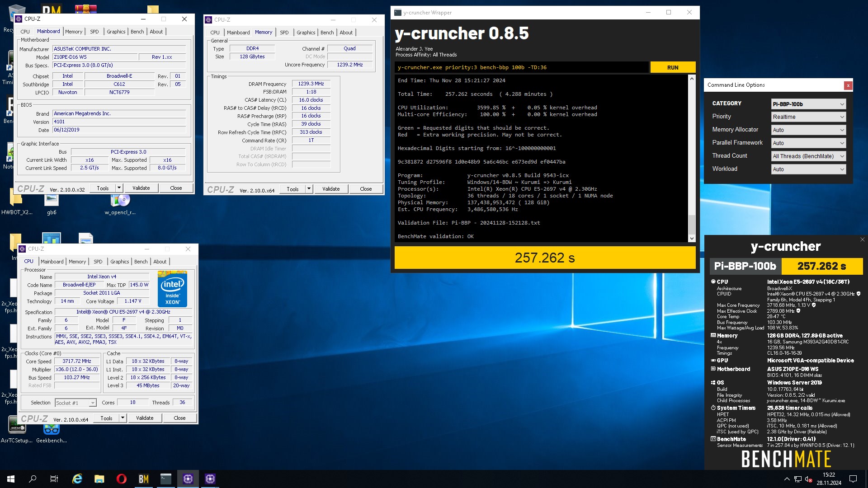Click Validate in the Memory CPU-Z window
The height and width of the screenshot is (488, 868).
point(331,189)
